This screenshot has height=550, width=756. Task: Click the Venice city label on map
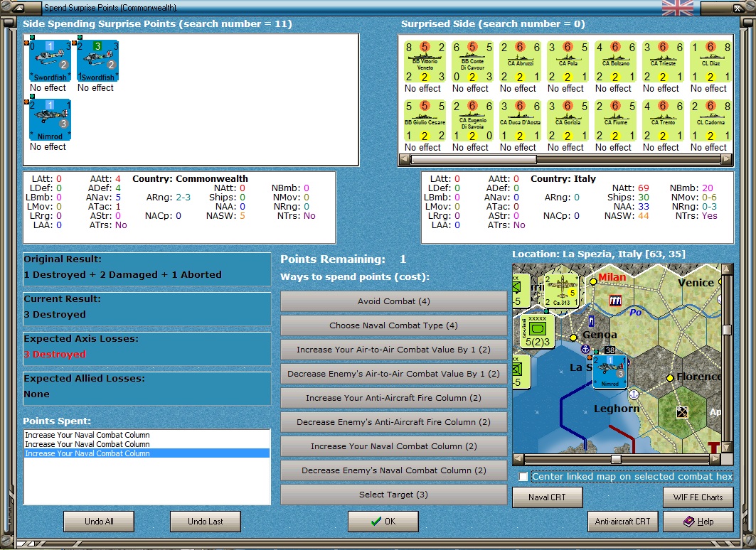point(696,283)
